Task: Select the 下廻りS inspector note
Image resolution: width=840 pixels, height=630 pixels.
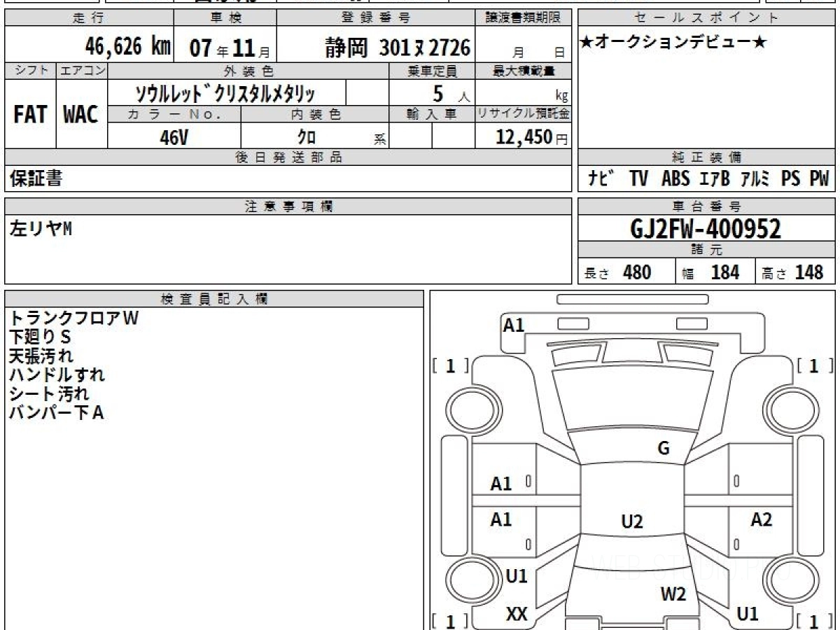Action: pyautogui.click(x=41, y=337)
